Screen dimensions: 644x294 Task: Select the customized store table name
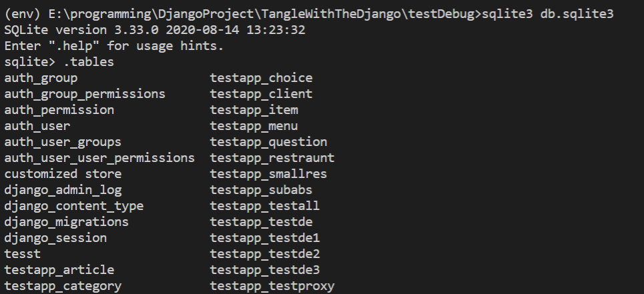click(x=63, y=174)
